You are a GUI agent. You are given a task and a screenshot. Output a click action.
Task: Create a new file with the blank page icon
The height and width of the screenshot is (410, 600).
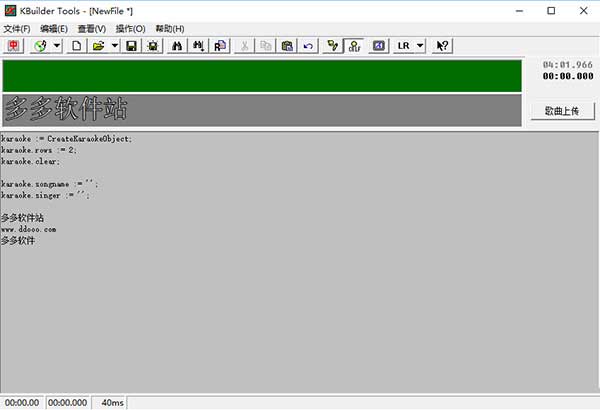pyautogui.click(x=77, y=46)
